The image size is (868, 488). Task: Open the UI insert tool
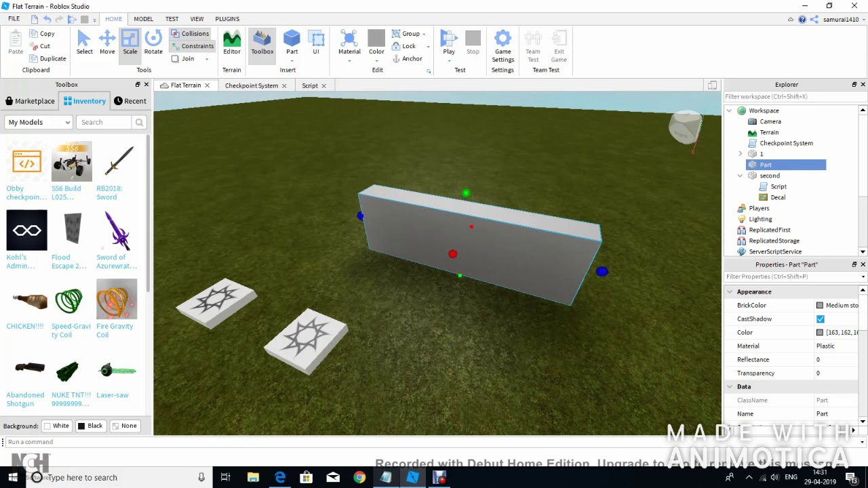pos(316,43)
